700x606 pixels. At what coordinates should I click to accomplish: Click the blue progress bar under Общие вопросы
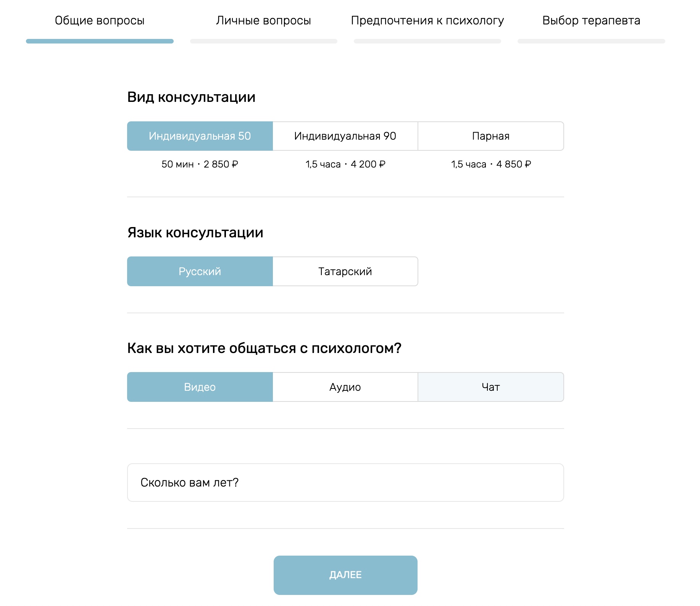(x=100, y=41)
